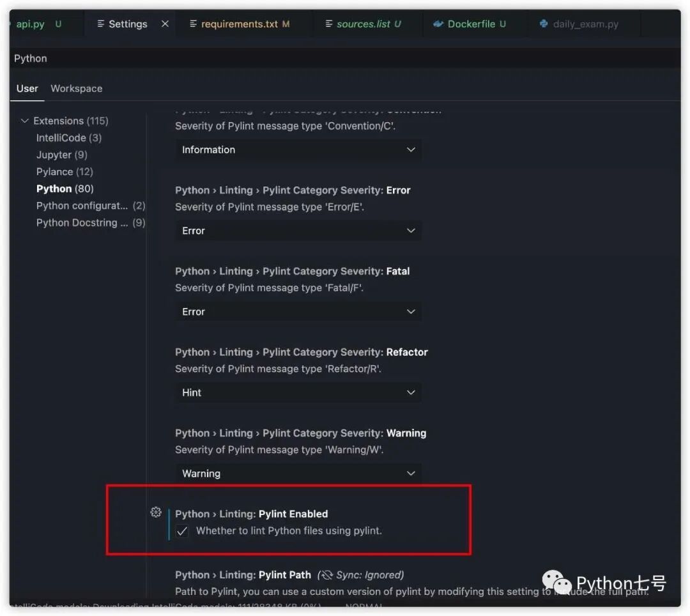The height and width of the screenshot is (616, 690).
Task: Select the User settings scope
Action: [27, 88]
